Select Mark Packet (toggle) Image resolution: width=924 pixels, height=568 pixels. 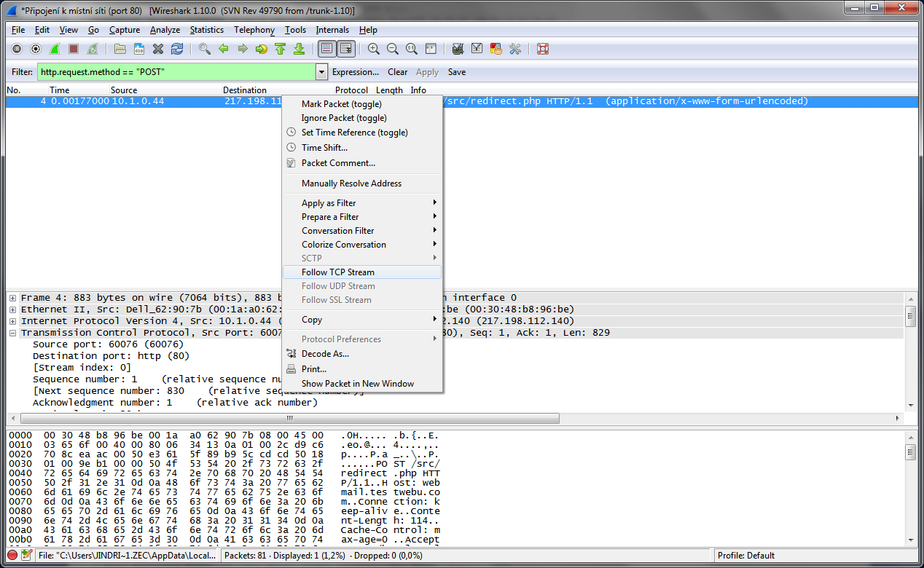click(362, 104)
